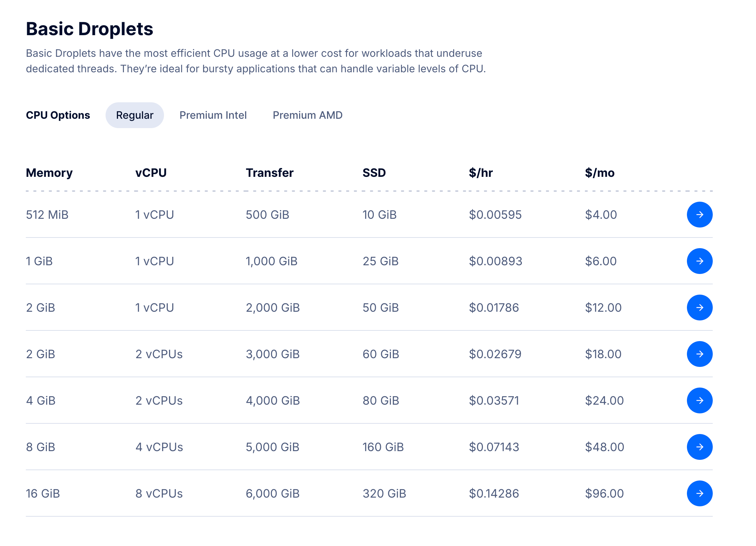
Task: Select the arrow button for the $12.00 plan
Action: coord(700,308)
